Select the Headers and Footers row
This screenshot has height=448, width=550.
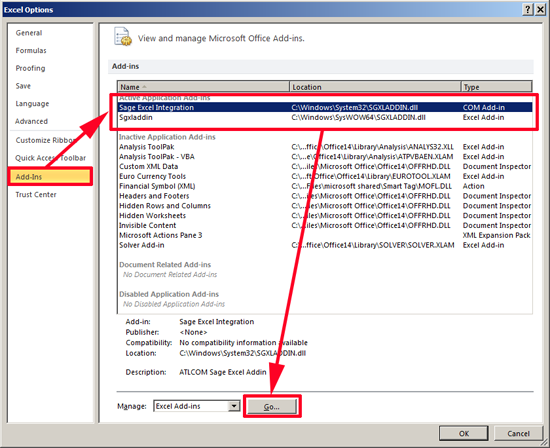pos(325,196)
